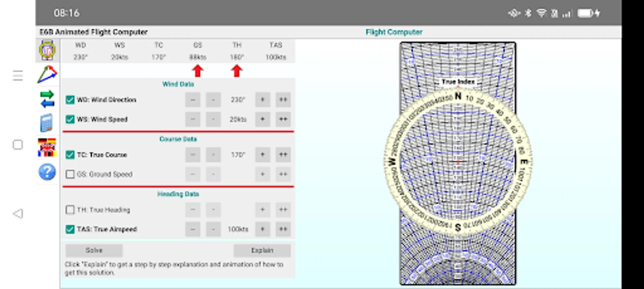The height and width of the screenshot is (289, 644).
Task: Enable GS: Ground Speed checkbox
Action: [x=70, y=174]
